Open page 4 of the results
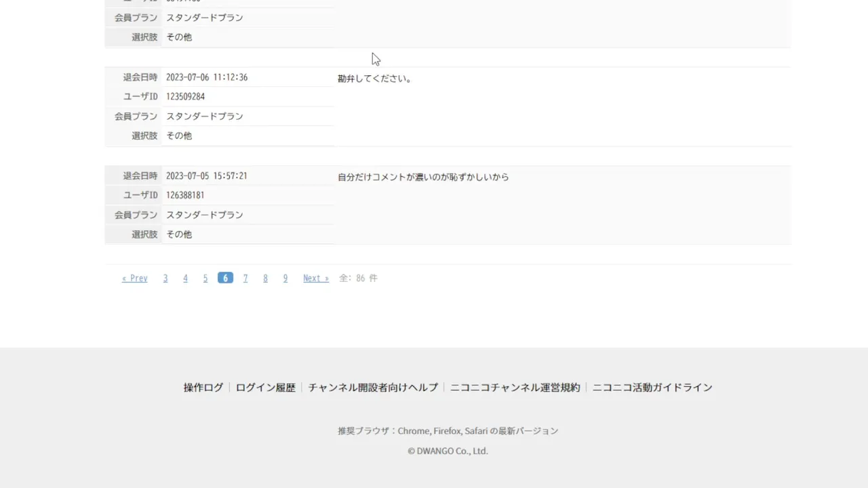868x488 pixels. [185, 279]
